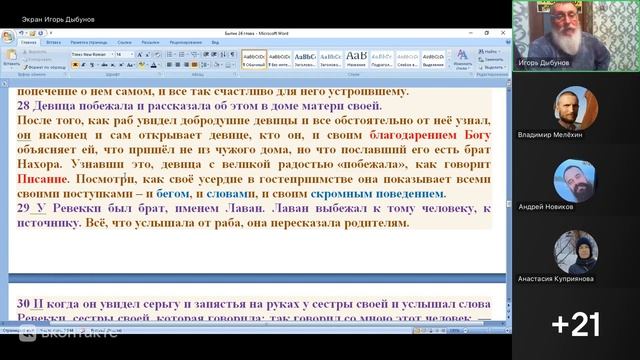Open the round Office button menu
Screen dimensions: 640x360
pyautogui.click(x=8, y=36)
